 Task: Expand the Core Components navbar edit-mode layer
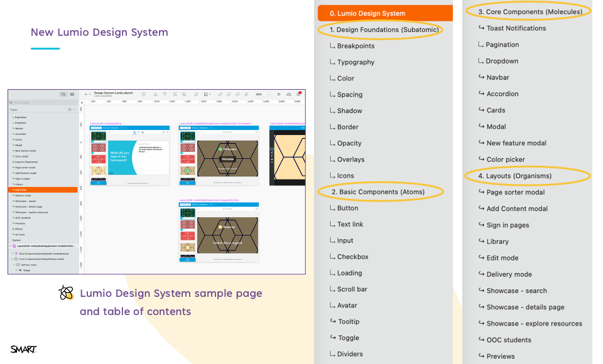click(x=13, y=254)
